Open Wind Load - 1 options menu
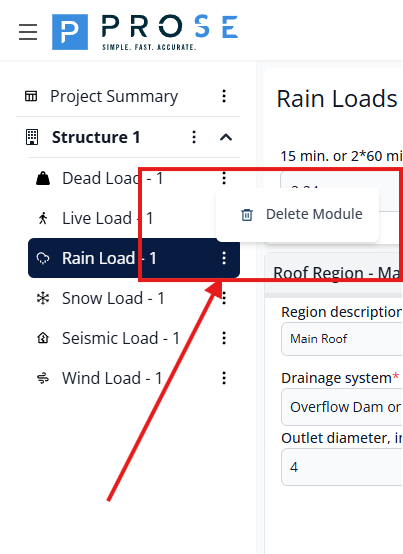The width and height of the screenshot is (403, 554). [224, 378]
